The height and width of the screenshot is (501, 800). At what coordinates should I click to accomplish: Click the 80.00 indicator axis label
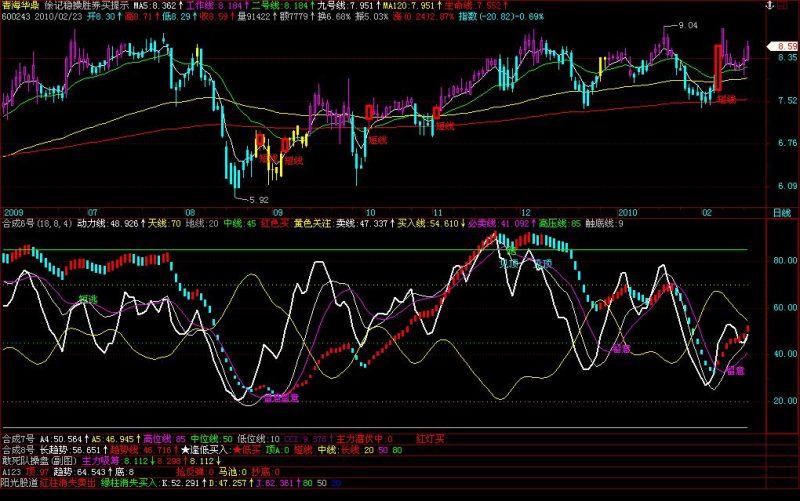tap(785, 260)
